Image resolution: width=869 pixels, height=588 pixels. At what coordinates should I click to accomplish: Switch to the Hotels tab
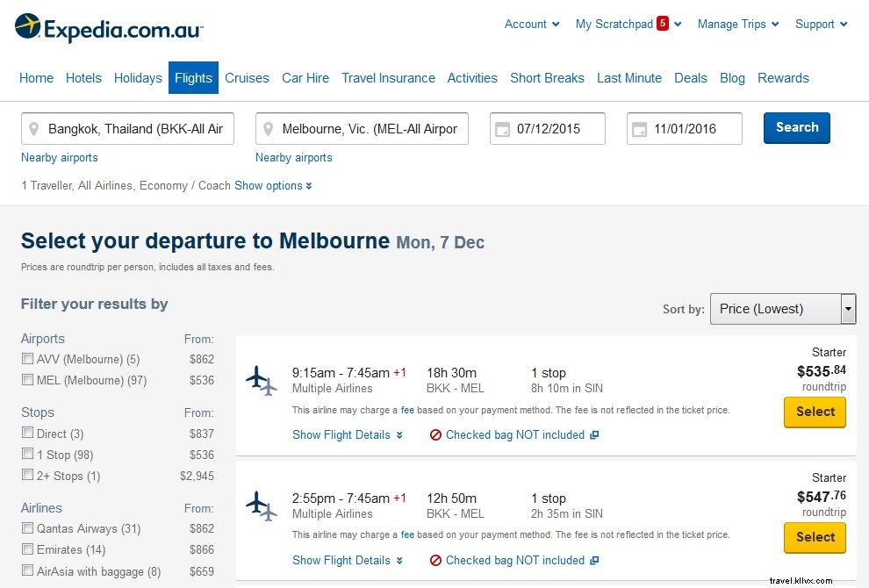pyautogui.click(x=83, y=77)
